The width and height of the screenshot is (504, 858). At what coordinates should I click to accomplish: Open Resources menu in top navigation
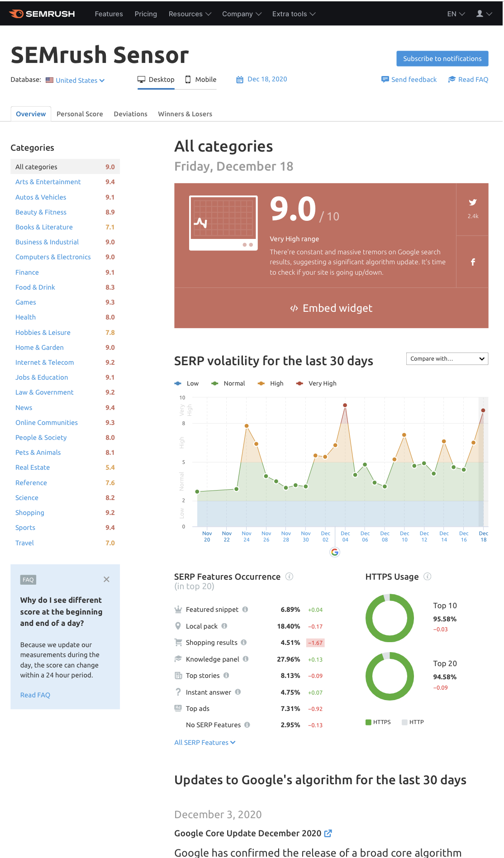190,14
